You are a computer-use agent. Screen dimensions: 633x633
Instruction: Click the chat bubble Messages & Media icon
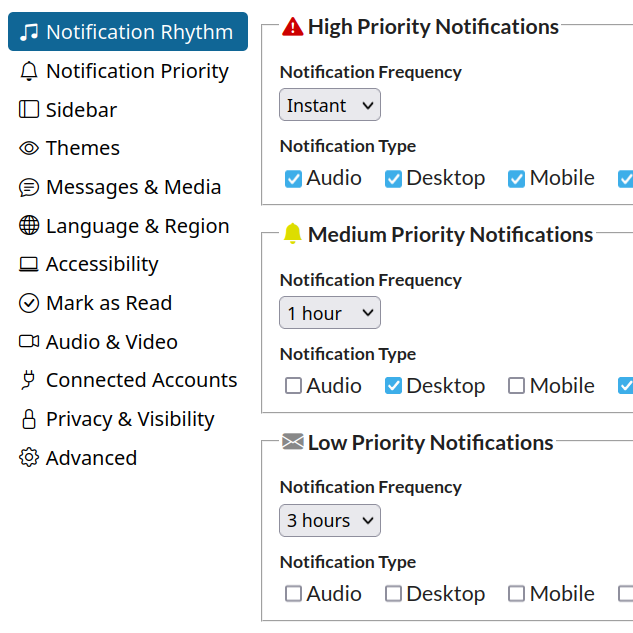click(x=29, y=187)
